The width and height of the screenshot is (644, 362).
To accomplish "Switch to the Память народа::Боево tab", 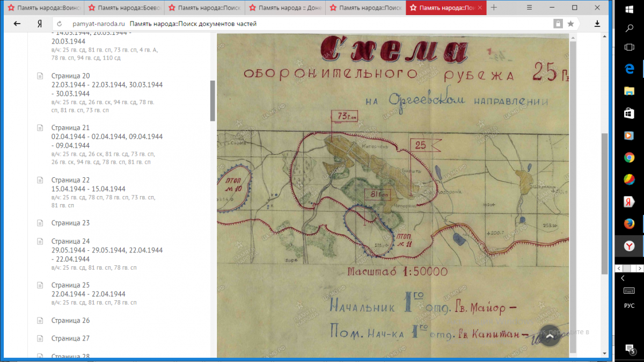I will (123, 8).
